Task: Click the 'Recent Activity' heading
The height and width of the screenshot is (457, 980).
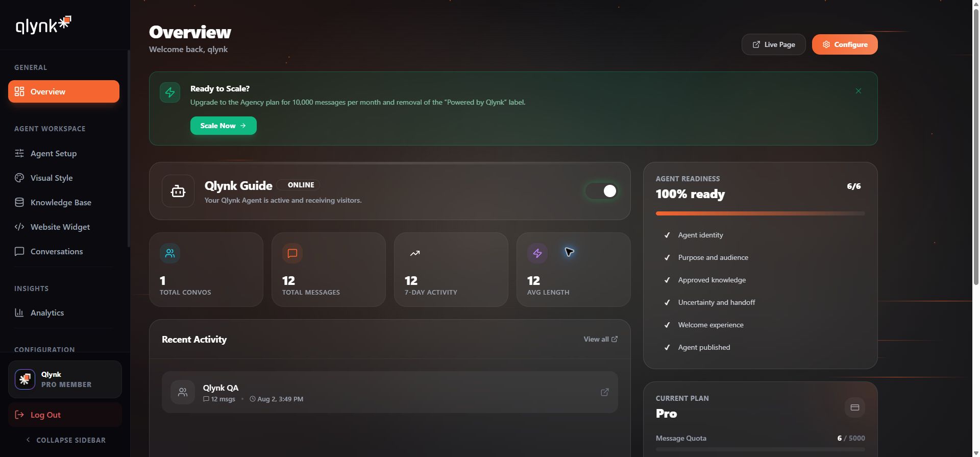Action: [x=194, y=340]
